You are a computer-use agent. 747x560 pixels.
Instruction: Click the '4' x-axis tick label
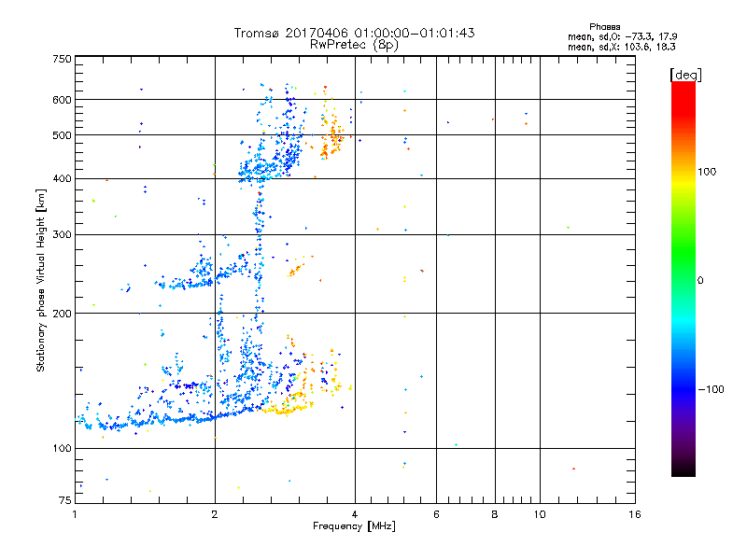point(355,514)
